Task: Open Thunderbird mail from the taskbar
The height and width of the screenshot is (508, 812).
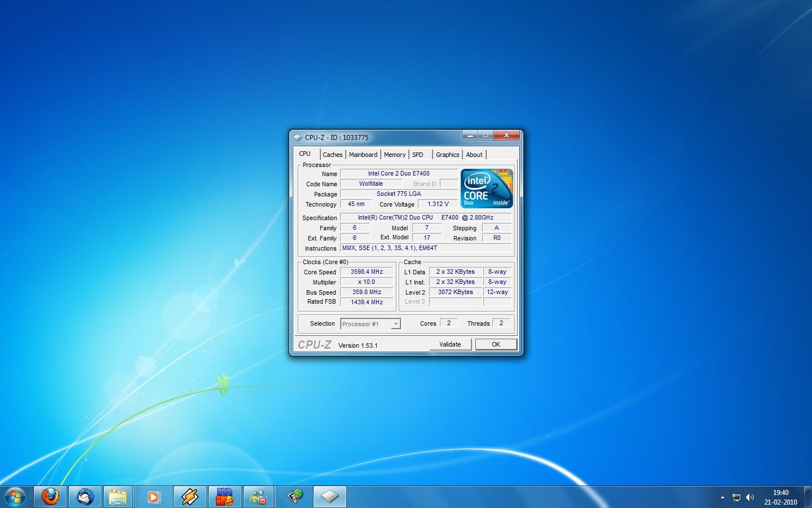Action: [85, 497]
